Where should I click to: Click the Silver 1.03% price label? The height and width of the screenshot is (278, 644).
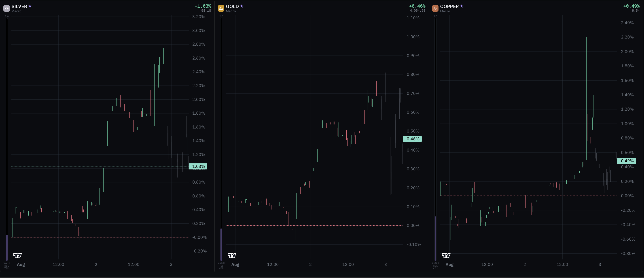[198, 166]
